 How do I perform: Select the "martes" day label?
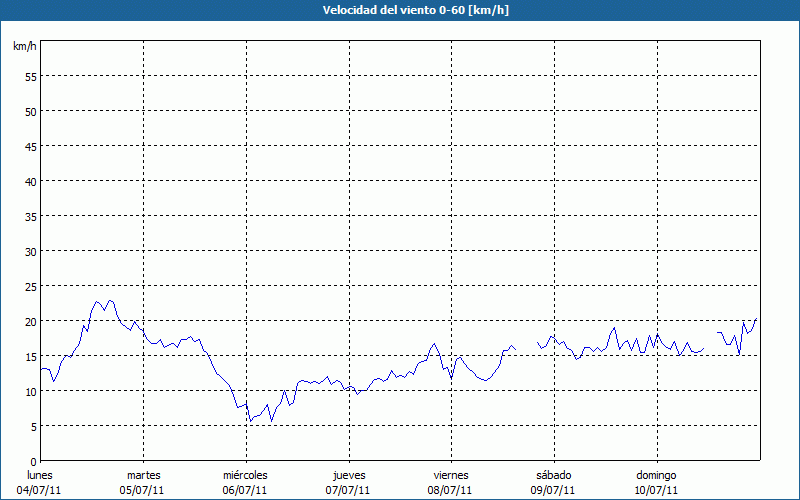(x=143, y=475)
